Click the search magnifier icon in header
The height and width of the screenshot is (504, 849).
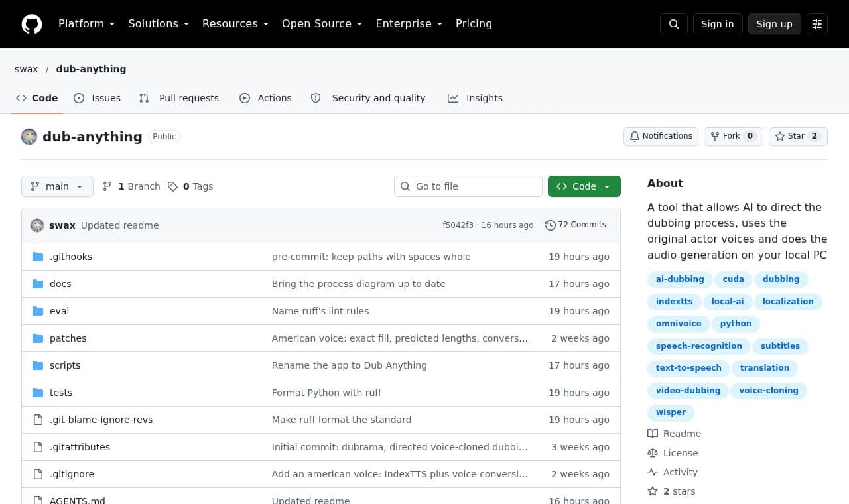tap(674, 24)
